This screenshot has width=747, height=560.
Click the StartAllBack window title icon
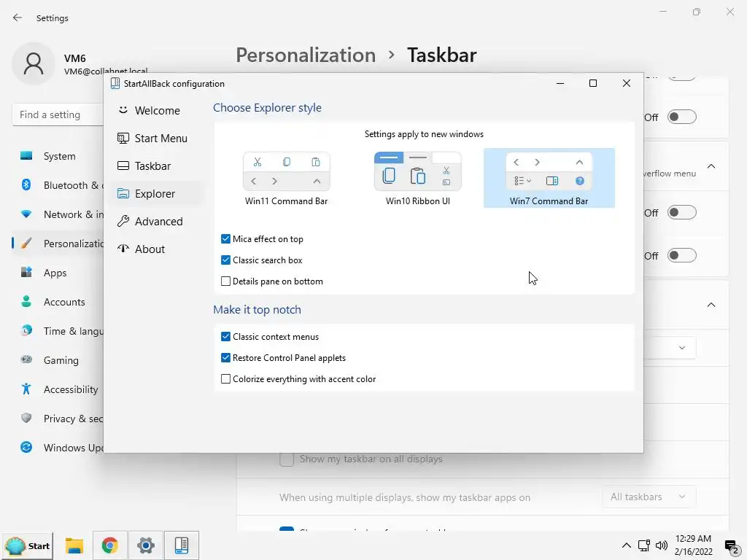coord(115,83)
